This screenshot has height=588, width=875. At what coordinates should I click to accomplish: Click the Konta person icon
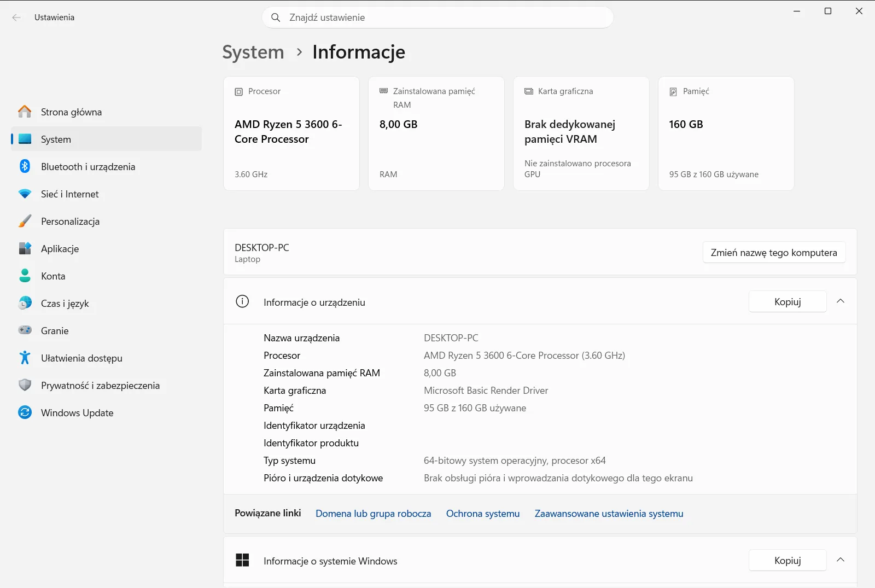[25, 276]
